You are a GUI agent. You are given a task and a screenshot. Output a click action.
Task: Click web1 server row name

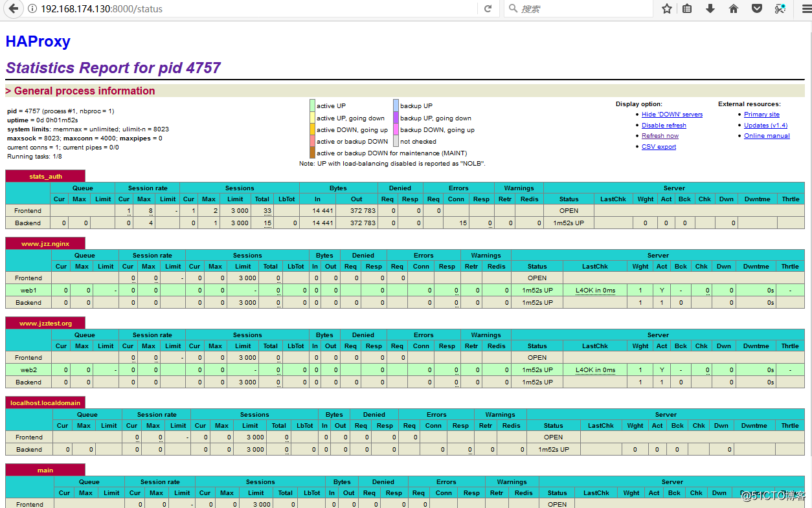pyautogui.click(x=28, y=290)
